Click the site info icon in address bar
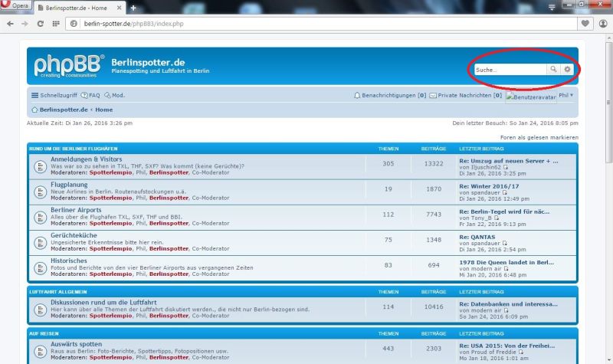The height and width of the screenshot is (364, 613). coord(74,24)
